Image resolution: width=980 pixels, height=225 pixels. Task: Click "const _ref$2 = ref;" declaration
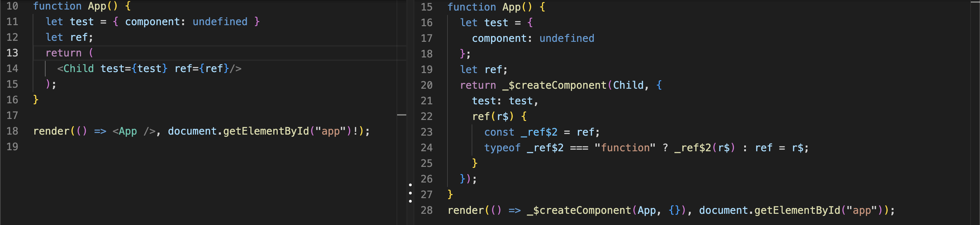[542, 132]
